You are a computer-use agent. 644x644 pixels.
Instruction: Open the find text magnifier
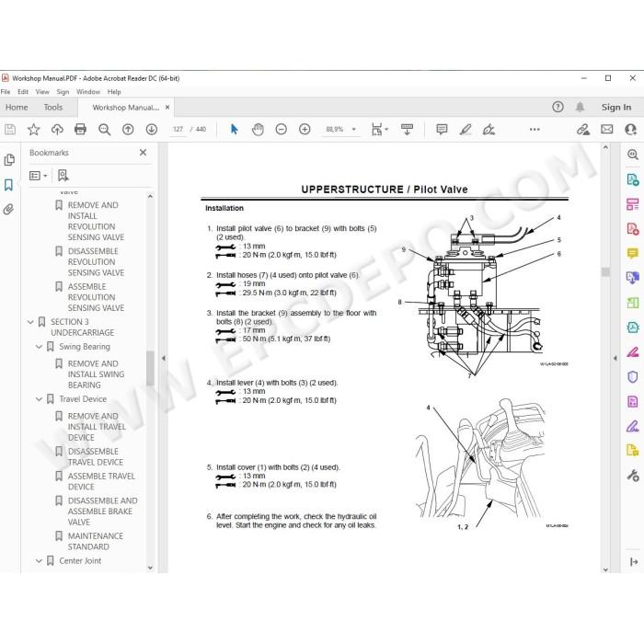pyautogui.click(x=104, y=130)
